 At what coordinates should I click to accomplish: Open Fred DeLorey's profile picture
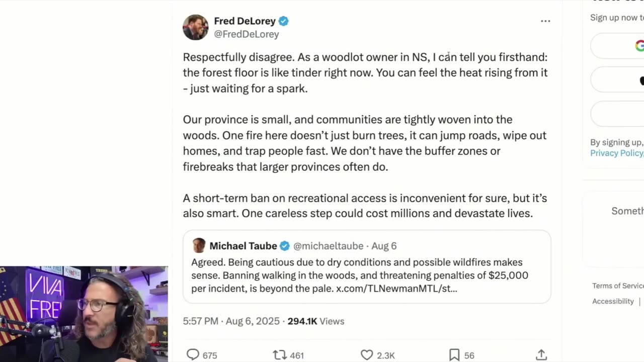pyautogui.click(x=195, y=27)
